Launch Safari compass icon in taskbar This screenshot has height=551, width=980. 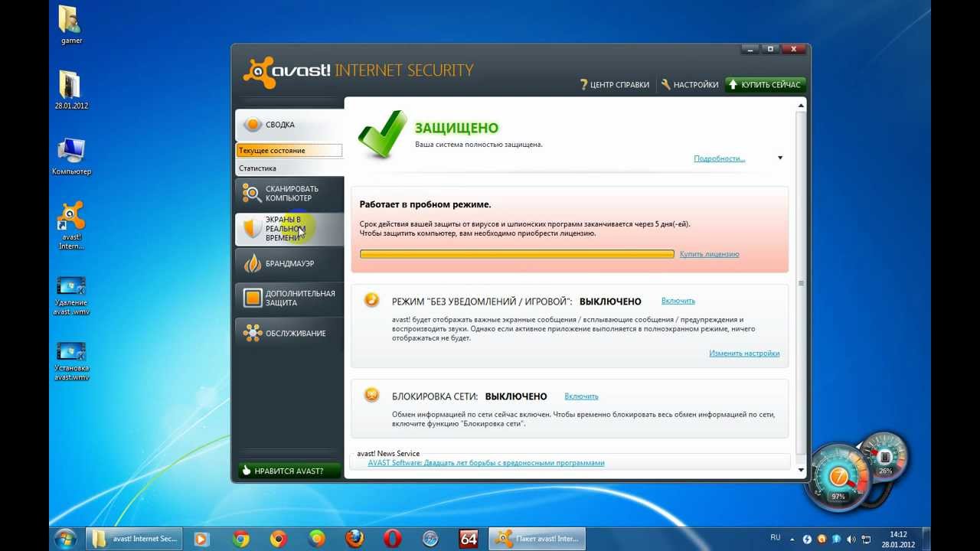click(430, 539)
